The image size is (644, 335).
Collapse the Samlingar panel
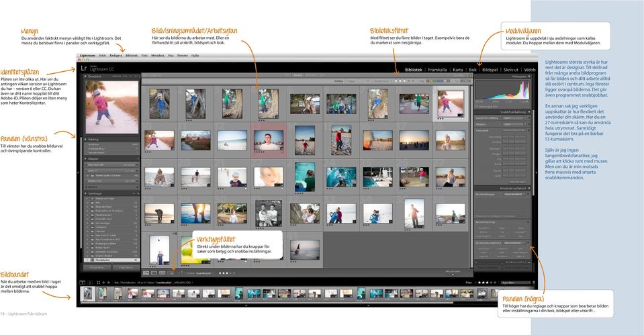click(x=85, y=193)
